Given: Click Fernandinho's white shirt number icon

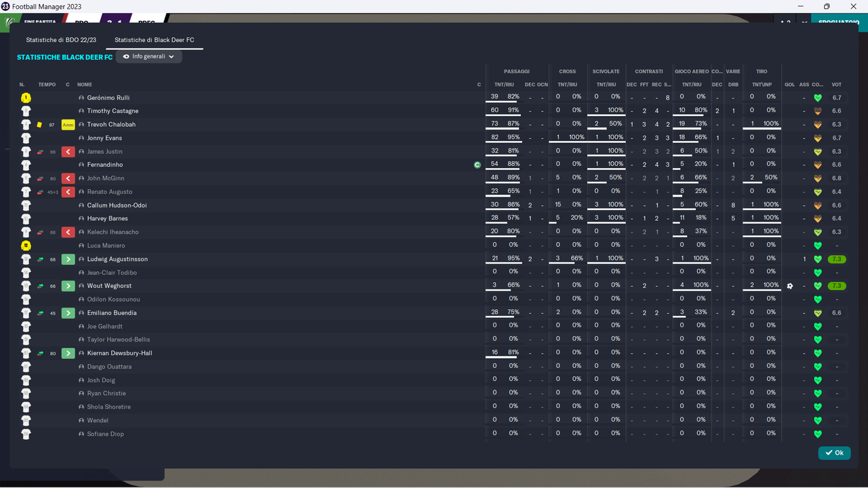Looking at the screenshot, I should [x=26, y=165].
